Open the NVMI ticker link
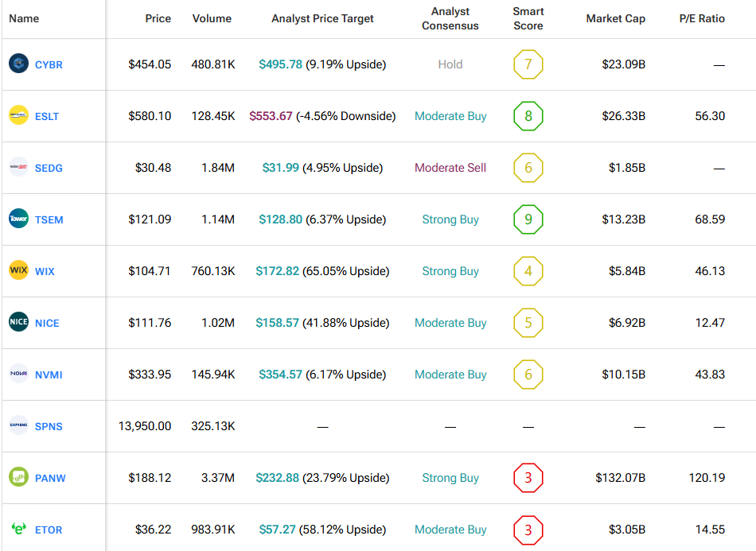 (x=49, y=374)
